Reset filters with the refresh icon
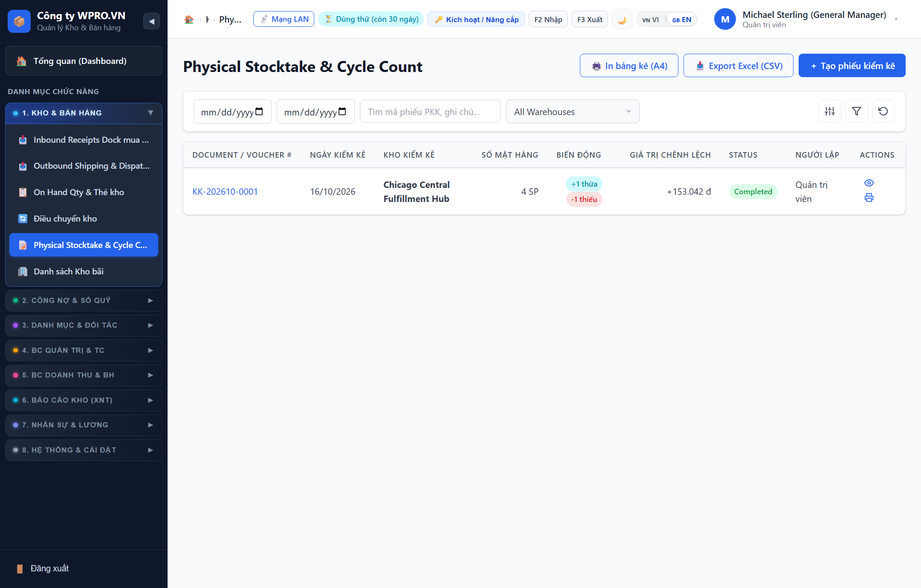The image size is (921, 588). [883, 111]
